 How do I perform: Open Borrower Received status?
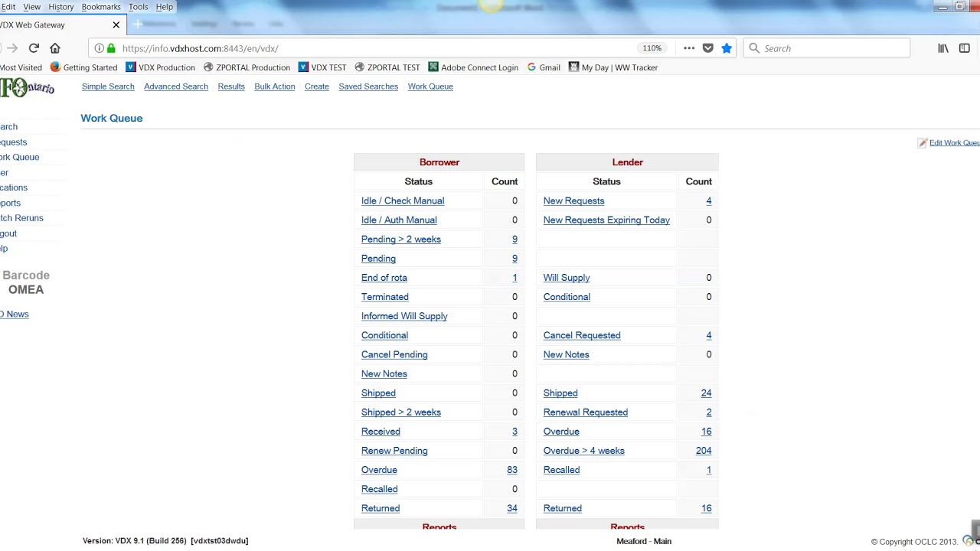point(381,432)
